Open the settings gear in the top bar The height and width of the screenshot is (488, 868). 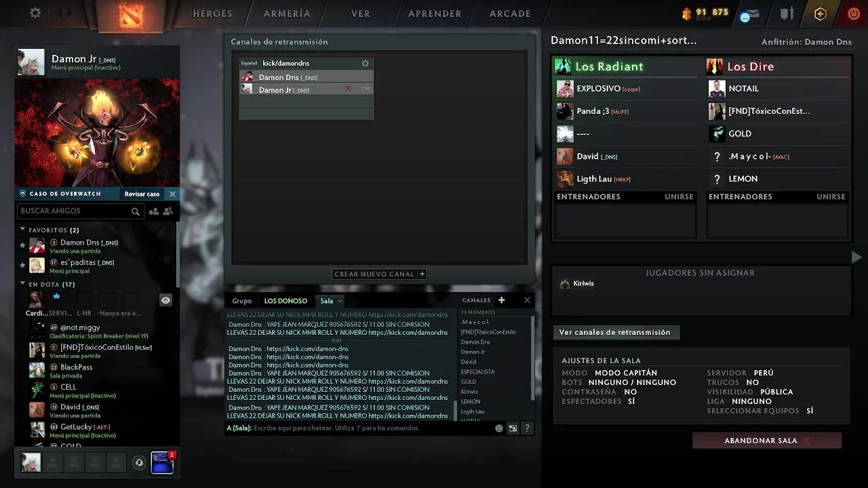point(35,13)
